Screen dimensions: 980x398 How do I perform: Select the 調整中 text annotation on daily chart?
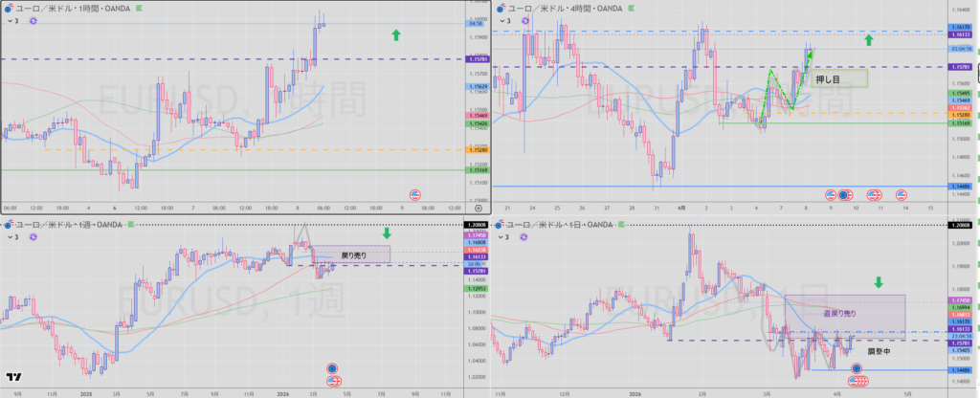coord(879,351)
